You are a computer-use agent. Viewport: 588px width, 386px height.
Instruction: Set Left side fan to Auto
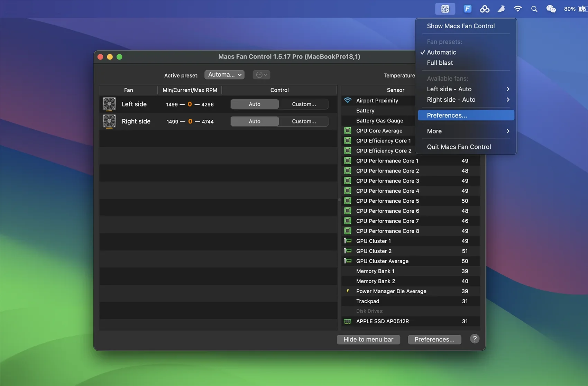(255, 104)
